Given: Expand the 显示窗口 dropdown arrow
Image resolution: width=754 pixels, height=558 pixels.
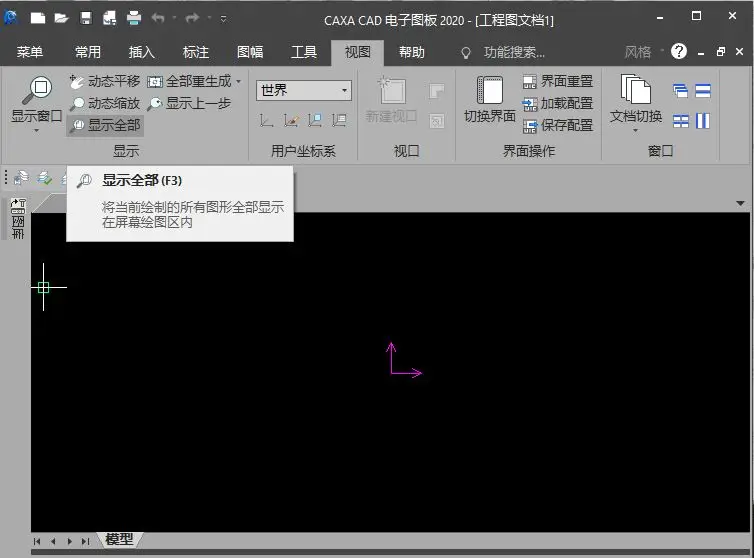Looking at the screenshot, I should click(37, 130).
